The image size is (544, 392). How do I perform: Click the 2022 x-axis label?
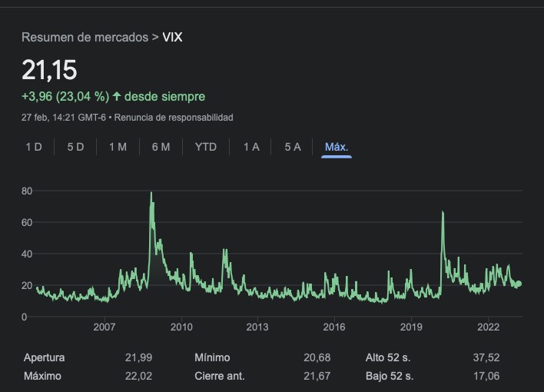[489, 327]
